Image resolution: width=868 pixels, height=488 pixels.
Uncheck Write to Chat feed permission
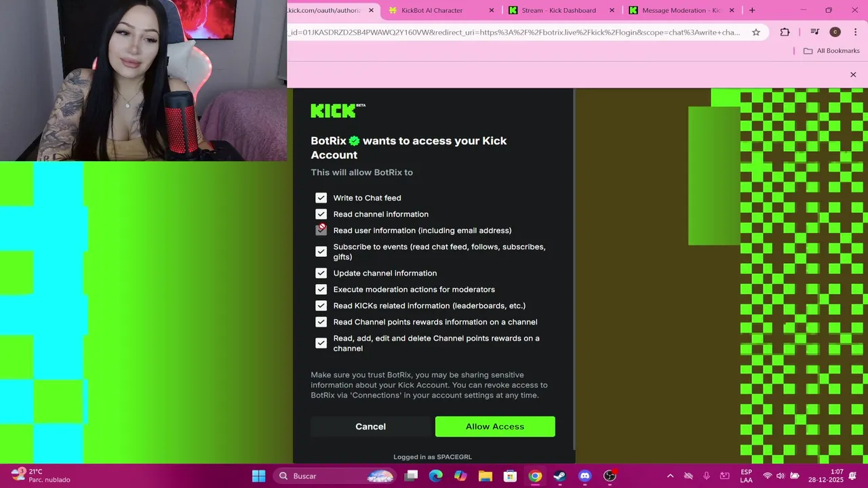click(x=321, y=198)
